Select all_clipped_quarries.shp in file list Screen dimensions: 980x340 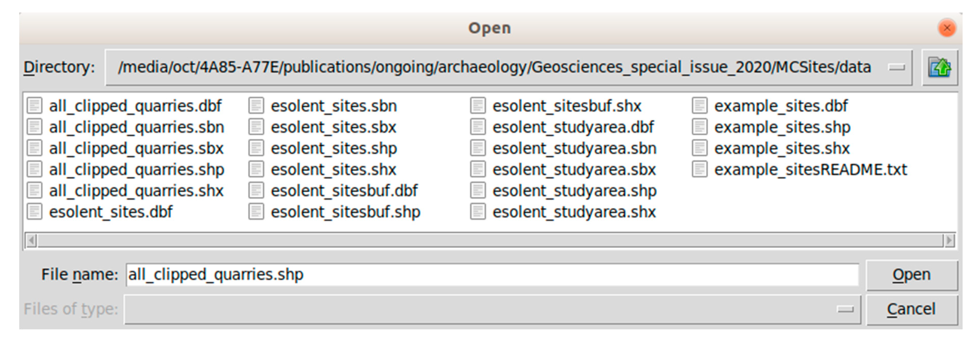(x=136, y=169)
